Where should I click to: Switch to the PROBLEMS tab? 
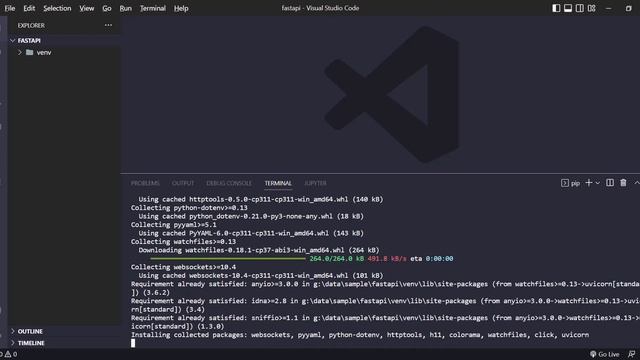click(145, 183)
